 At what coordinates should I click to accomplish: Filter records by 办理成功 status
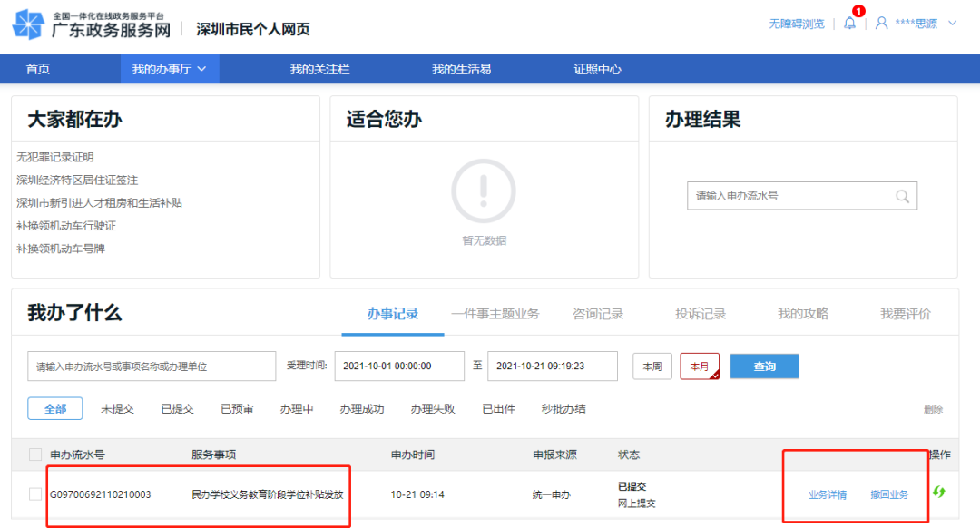[x=362, y=409]
